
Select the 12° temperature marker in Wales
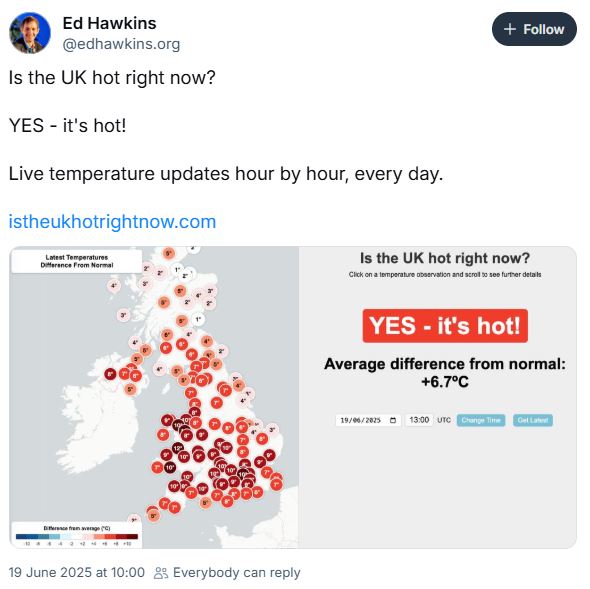[178, 448]
